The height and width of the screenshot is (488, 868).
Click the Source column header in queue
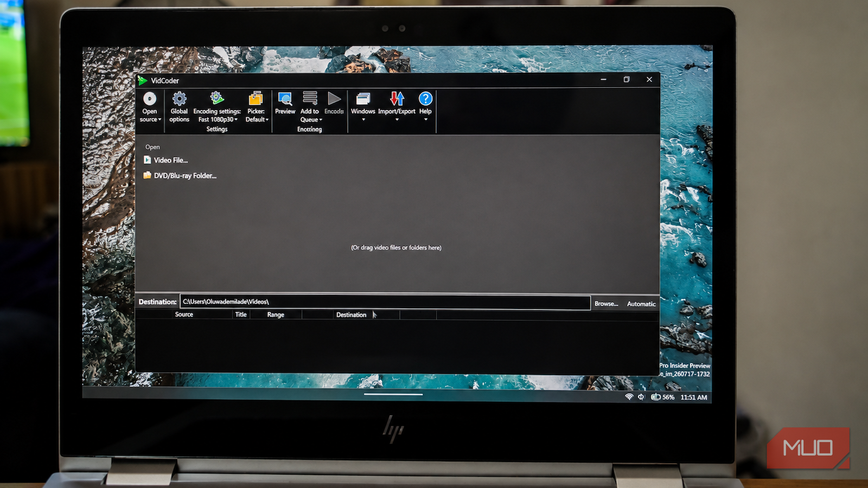(x=184, y=314)
